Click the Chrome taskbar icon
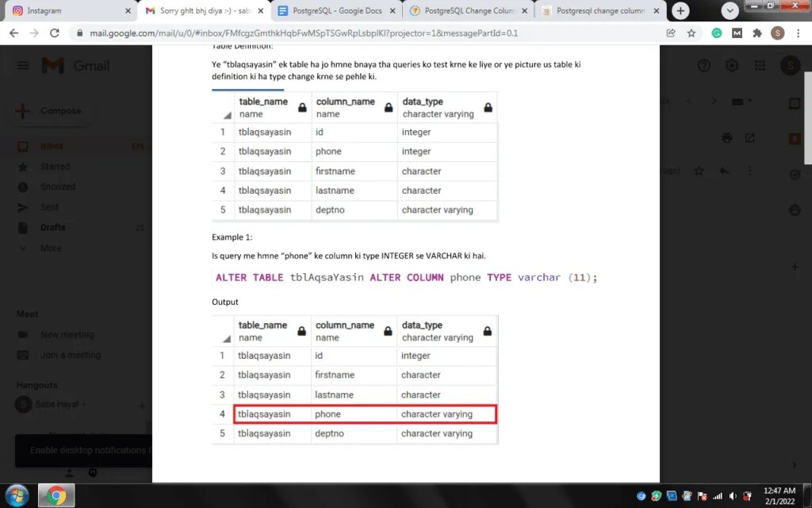The image size is (812, 508). pos(56,495)
